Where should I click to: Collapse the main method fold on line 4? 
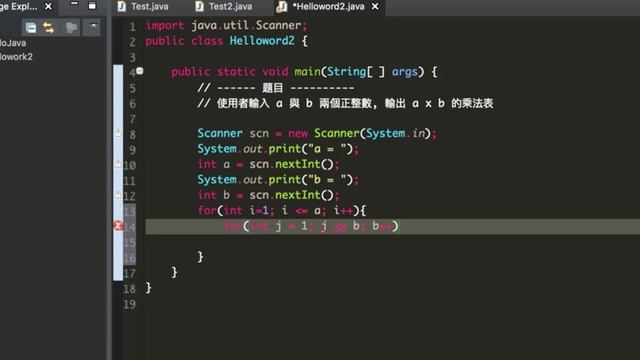[140, 71]
